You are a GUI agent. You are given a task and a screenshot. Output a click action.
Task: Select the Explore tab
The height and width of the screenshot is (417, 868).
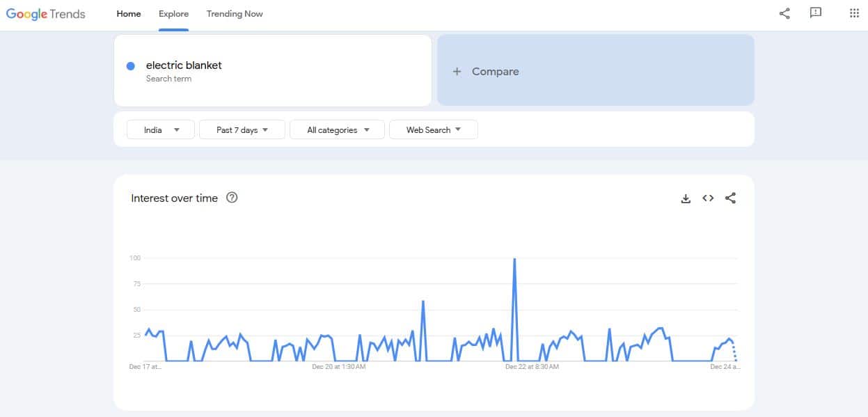tap(173, 14)
